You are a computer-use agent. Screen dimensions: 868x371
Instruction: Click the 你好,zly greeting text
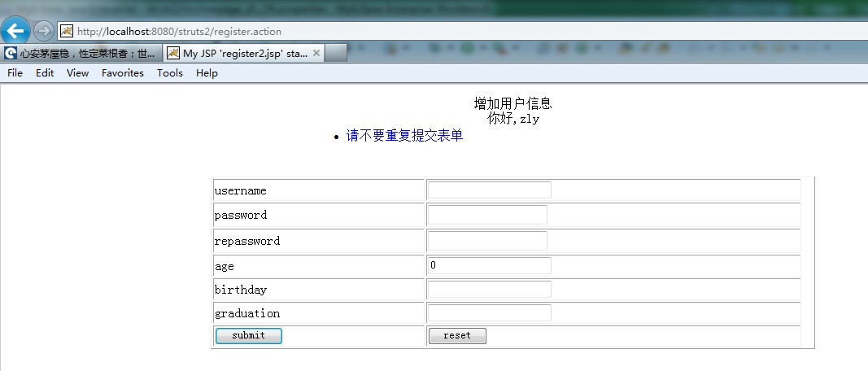[513, 118]
